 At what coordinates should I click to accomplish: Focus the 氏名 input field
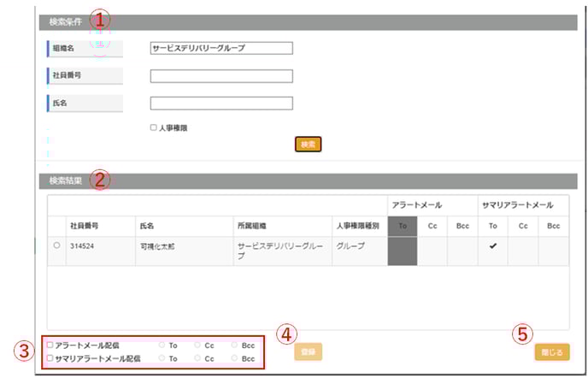(x=221, y=103)
